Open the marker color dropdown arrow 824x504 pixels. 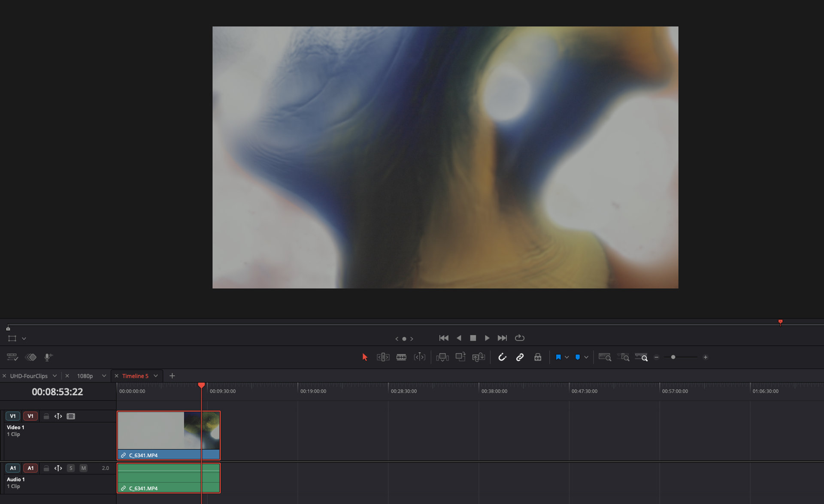point(586,357)
